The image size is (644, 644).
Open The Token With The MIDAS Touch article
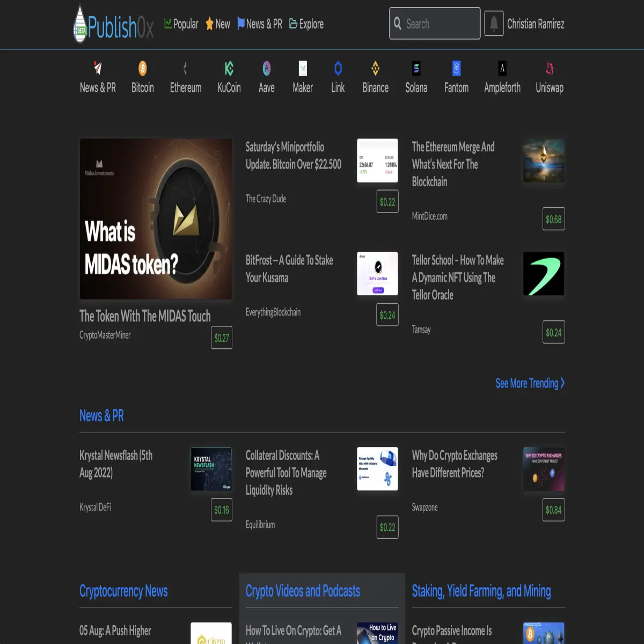[x=145, y=316]
